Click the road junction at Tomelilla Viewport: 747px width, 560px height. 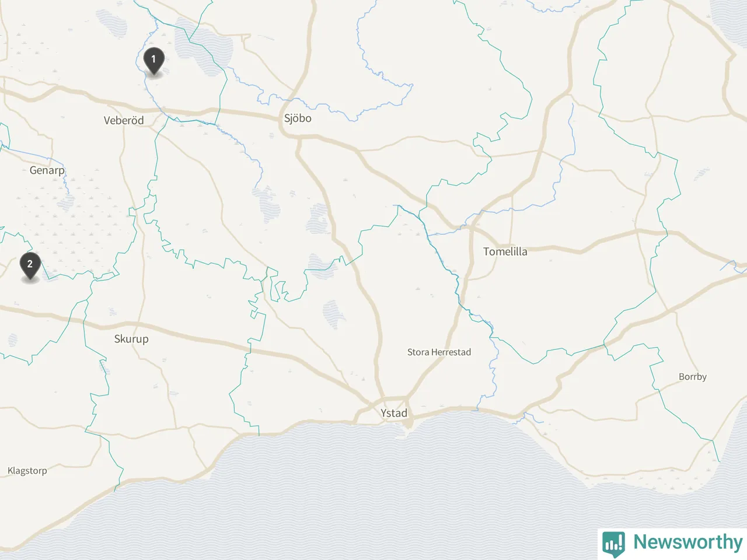pyautogui.click(x=471, y=229)
